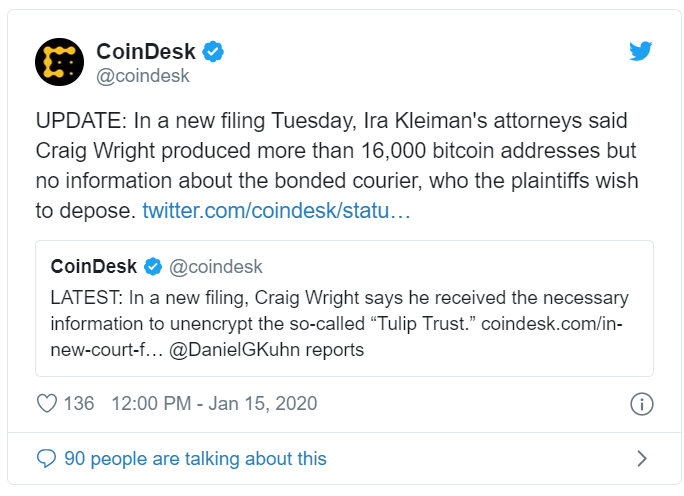Open the twitter.com/coindesk/statu… link
The image size is (684, 496).
tap(275, 211)
